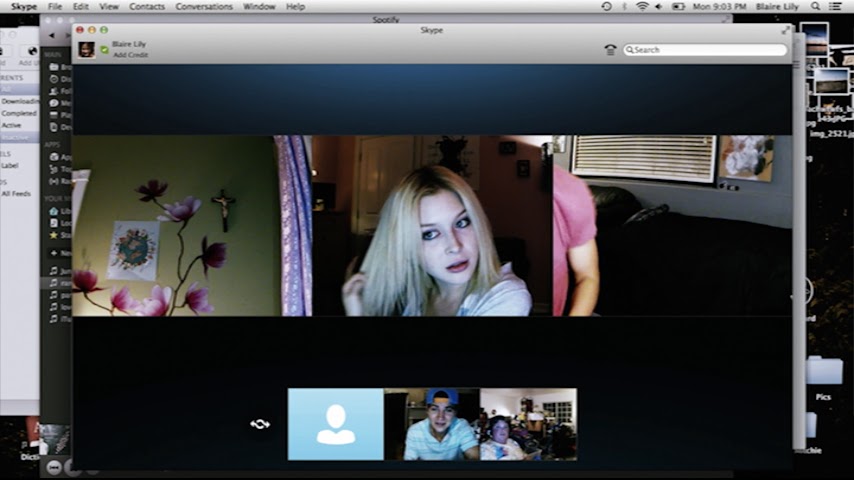Image resolution: width=854 pixels, height=480 pixels.
Task: Select the blank avatar participant tile
Action: pyautogui.click(x=335, y=424)
